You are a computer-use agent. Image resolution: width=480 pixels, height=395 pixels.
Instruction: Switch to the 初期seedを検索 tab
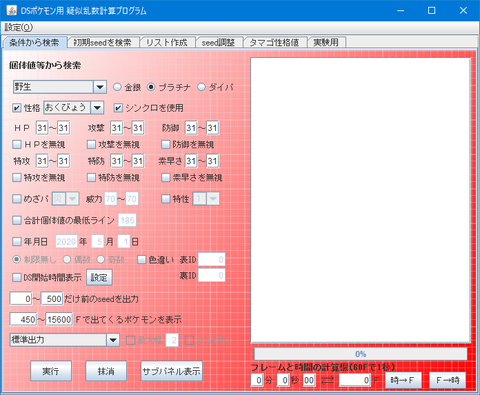pyautogui.click(x=102, y=43)
